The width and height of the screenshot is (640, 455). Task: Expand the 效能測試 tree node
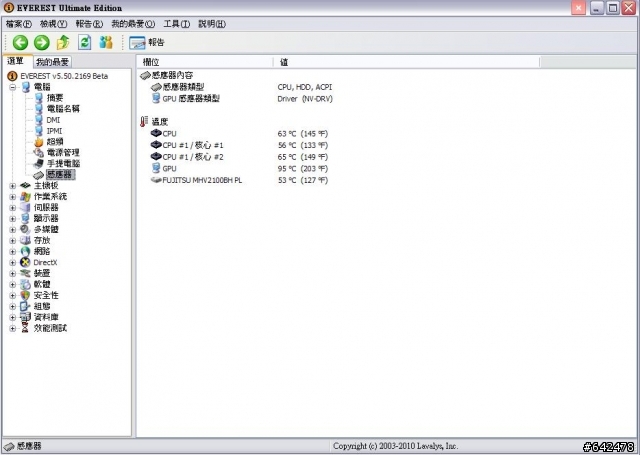[13, 328]
